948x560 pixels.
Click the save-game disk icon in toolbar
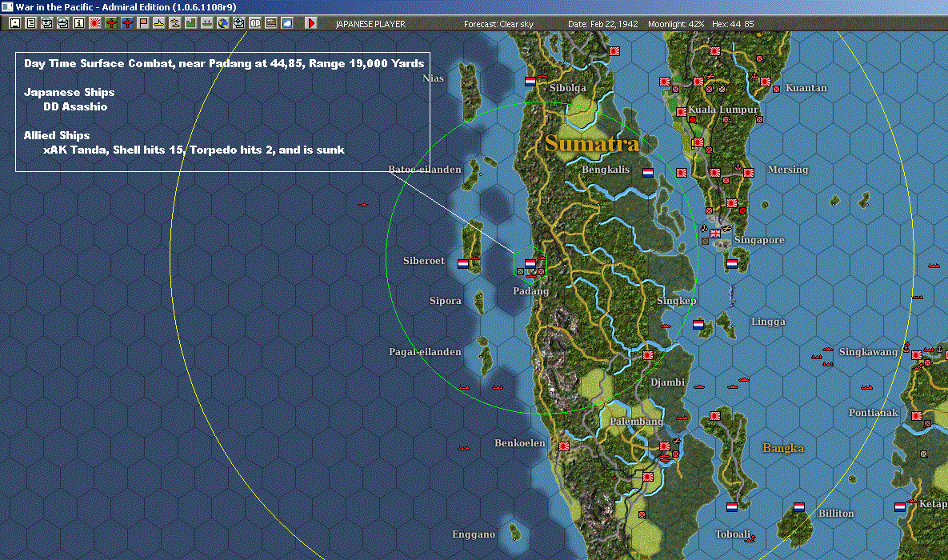[x=15, y=23]
